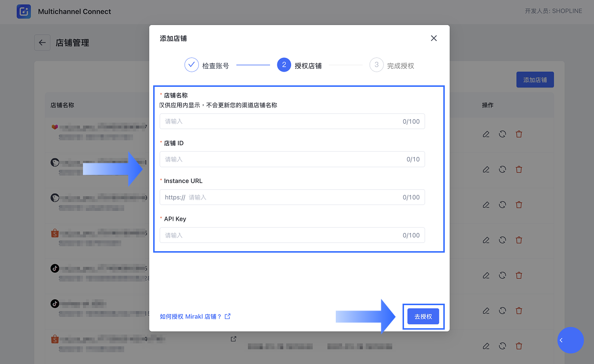Viewport: 594px width, 364px height.
Task: Click the 店铺管理 page heading
Action: pos(73,43)
